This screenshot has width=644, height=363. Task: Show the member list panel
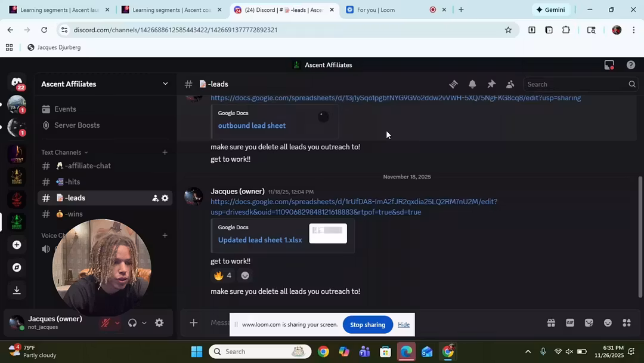[x=510, y=84]
